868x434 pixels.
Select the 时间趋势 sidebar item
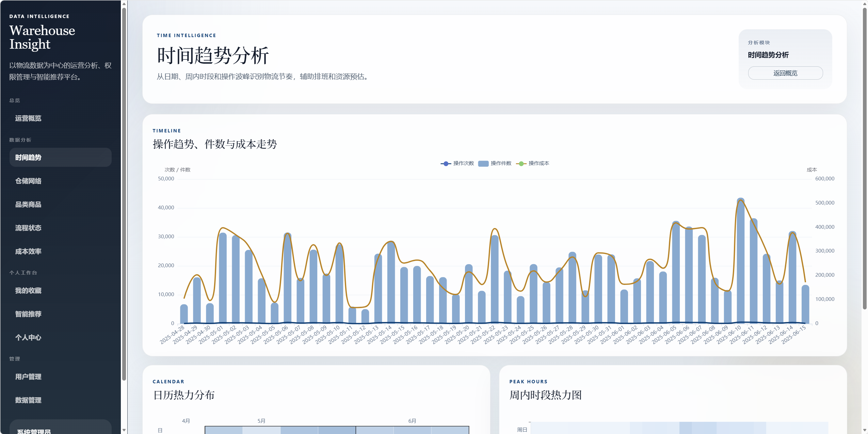28,158
